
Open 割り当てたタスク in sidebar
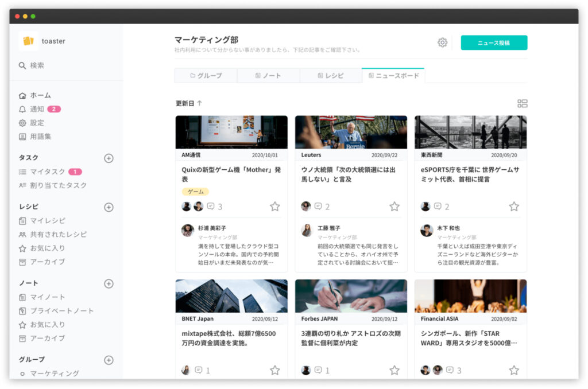(x=53, y=185)
